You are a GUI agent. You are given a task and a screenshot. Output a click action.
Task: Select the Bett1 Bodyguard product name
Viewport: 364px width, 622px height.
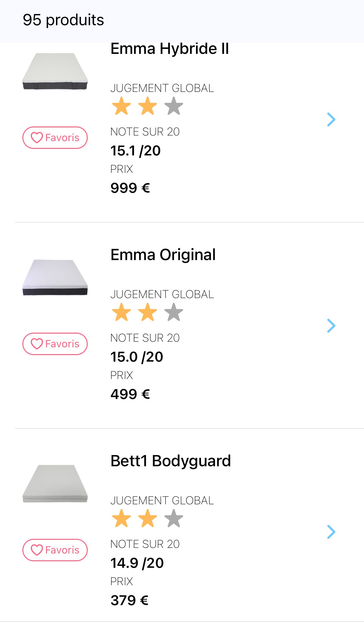[x=170, y=461]
